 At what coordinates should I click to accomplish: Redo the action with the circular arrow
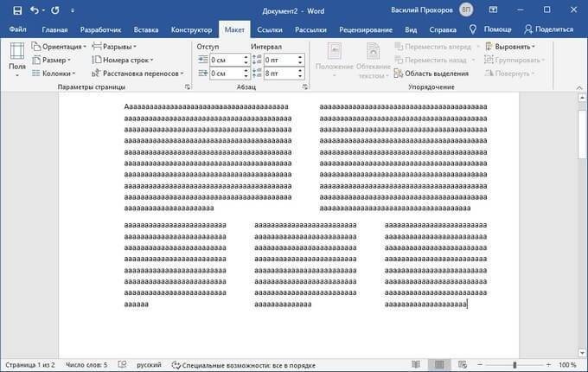click(55, 10)
